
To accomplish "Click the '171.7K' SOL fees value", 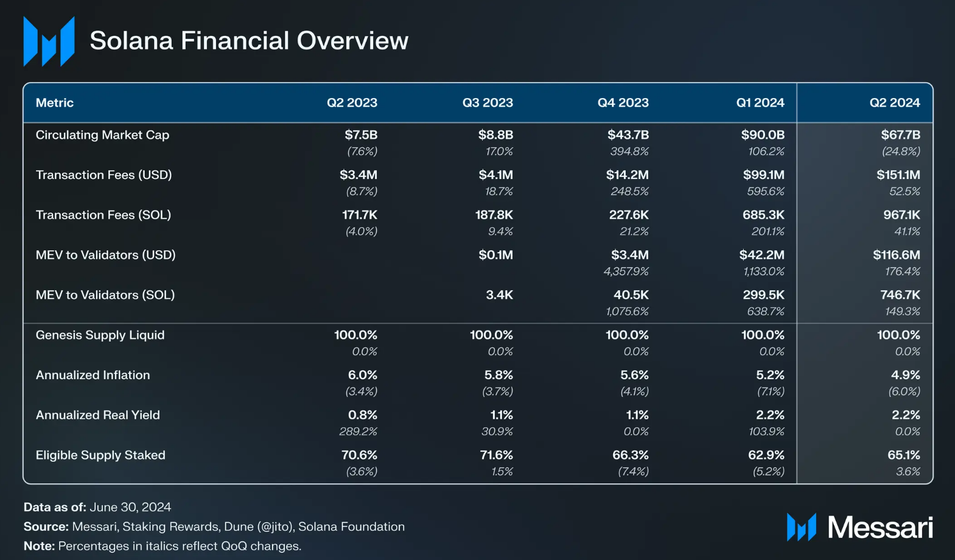I will (360, 215).
